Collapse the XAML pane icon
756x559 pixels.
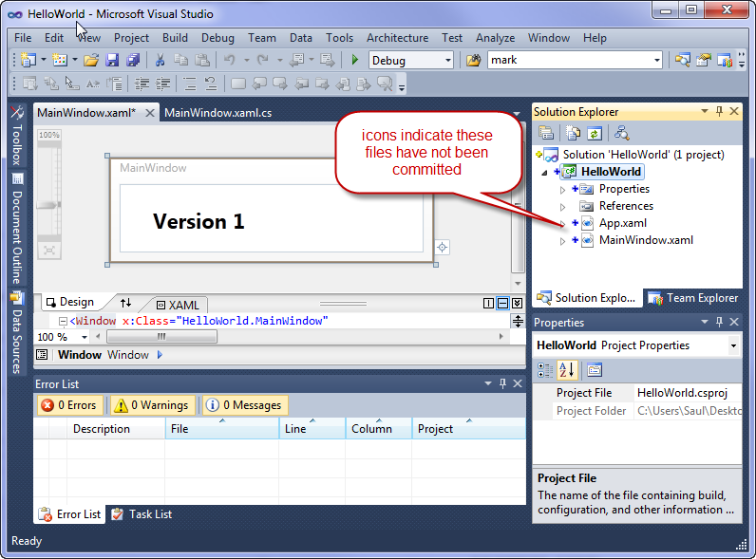click(x=517, y=303)
